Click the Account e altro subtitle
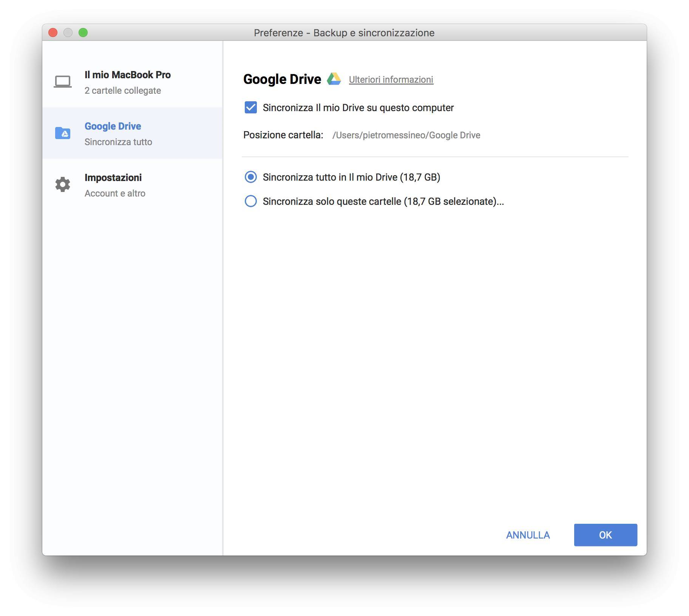Screen dimensions: 689x616 [115, 193]
